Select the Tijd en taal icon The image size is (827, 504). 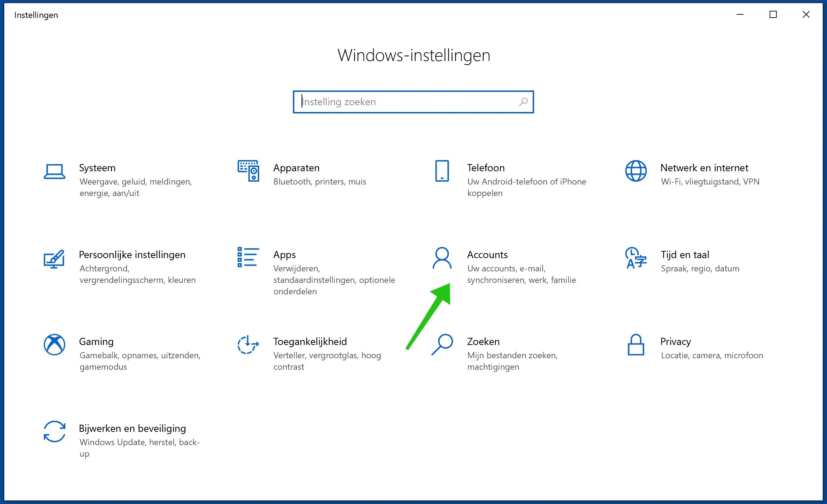tap(636, 258)
